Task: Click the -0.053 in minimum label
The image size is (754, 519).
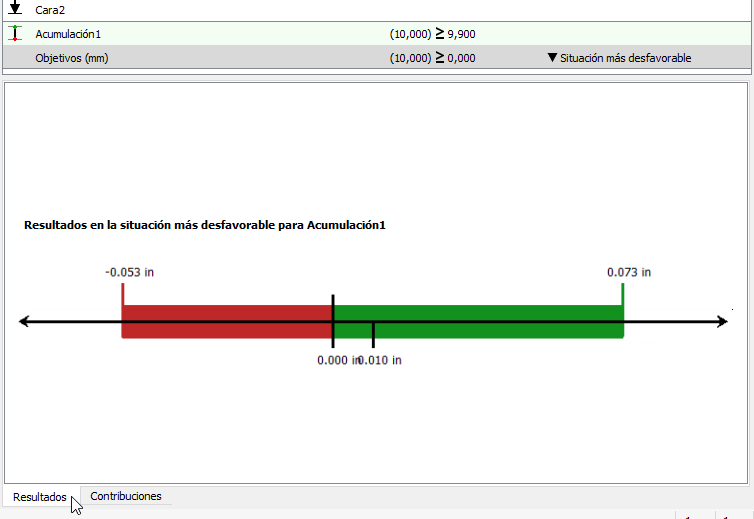Action: pos(129,272)
